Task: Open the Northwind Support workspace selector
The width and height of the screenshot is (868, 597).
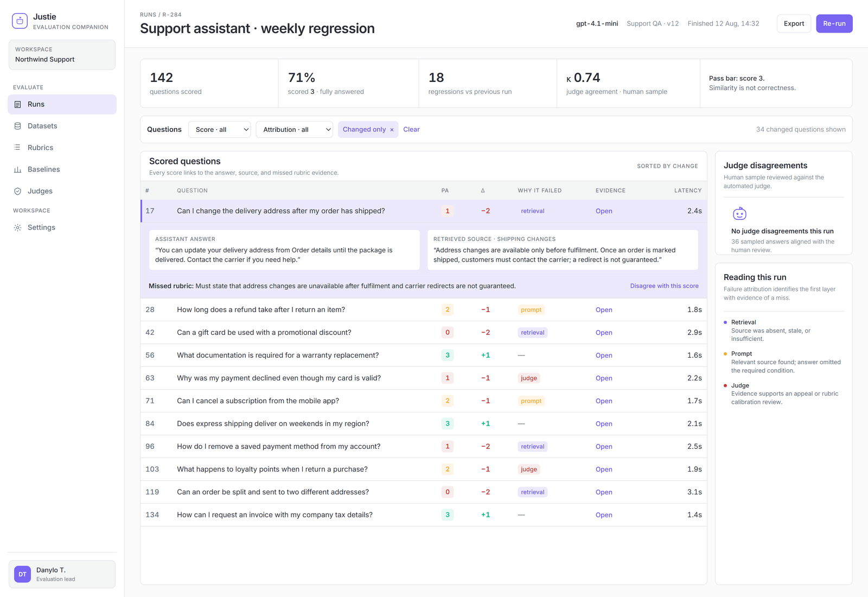Action: coord(62,55)
